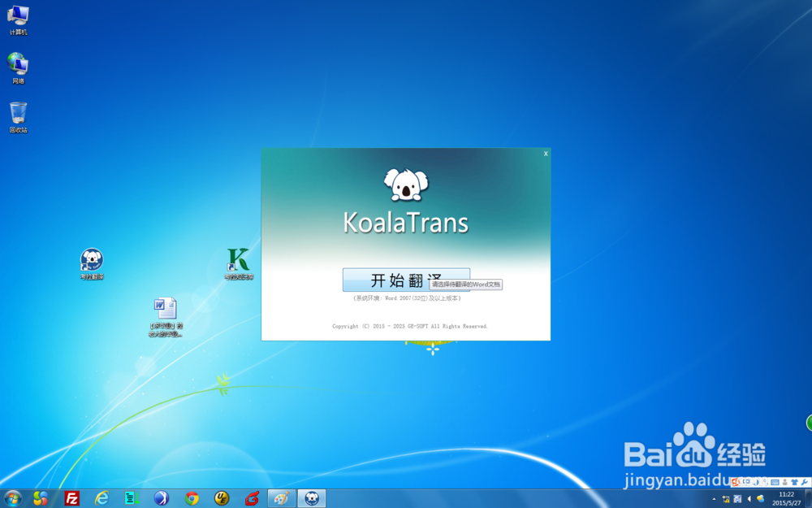This screenshot has height=508, width=812.
Task: Open Sogou input user account icon
Action: 785,482
